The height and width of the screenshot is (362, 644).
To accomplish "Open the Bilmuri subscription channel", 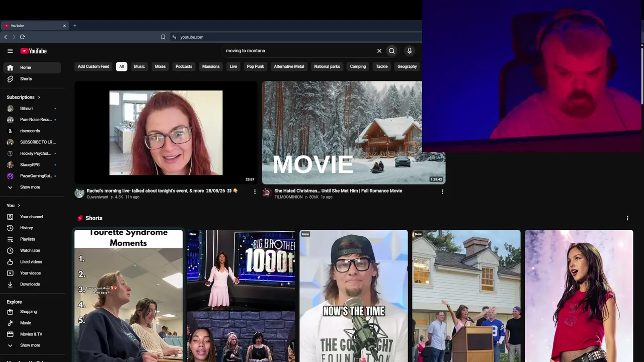I will (32, 109).
